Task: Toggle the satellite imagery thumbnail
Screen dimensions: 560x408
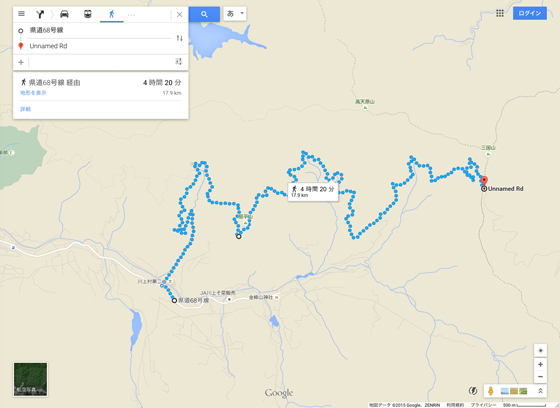Action: 30,379
